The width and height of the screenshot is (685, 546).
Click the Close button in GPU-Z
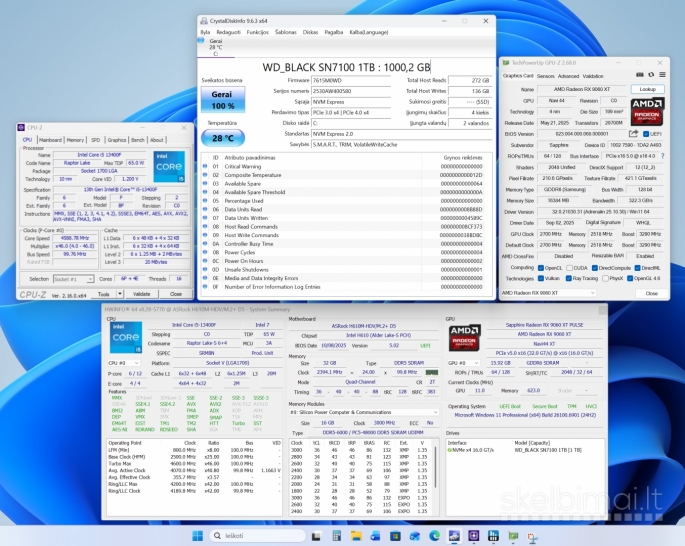coord(651,293)
